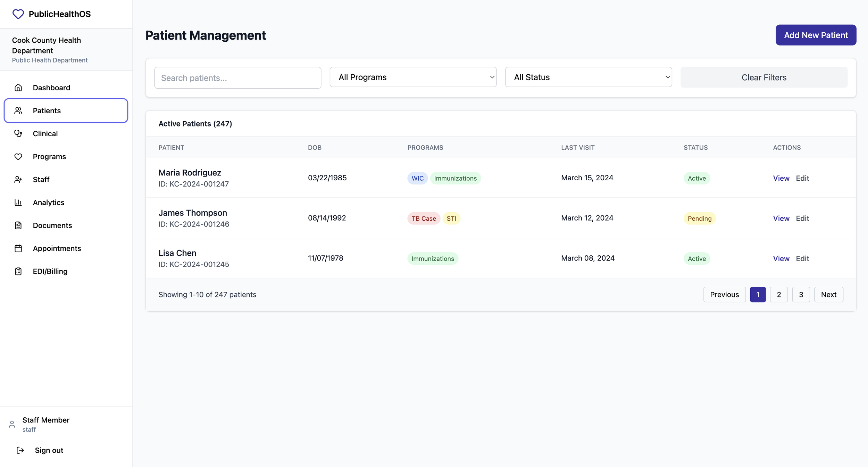This screenshot has height=467, width=868.
Task: Go to Next page of results
Action: click(x=828, y=295)
